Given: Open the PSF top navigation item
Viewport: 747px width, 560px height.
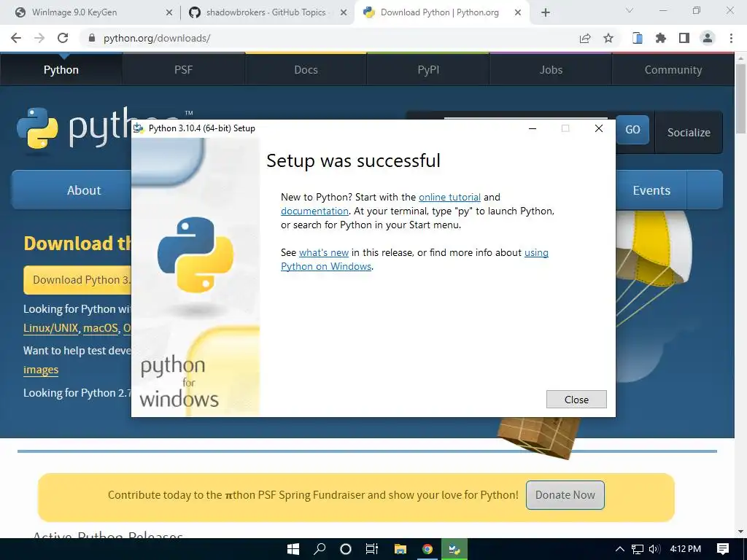Looking at the screenshot, I should pyautogui.click(x=183, y=70).
